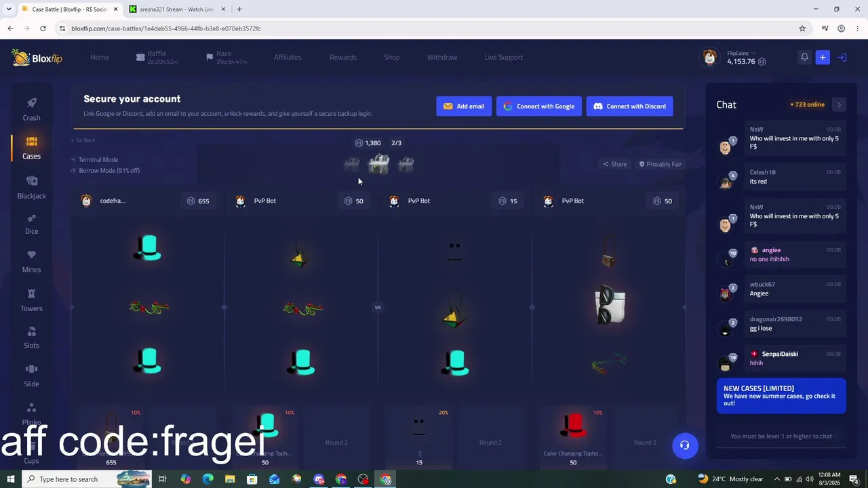The height and width of the screenshot is (488, 868).
Task: Open the Raffle menu item
Action: [x=157, y=58]
